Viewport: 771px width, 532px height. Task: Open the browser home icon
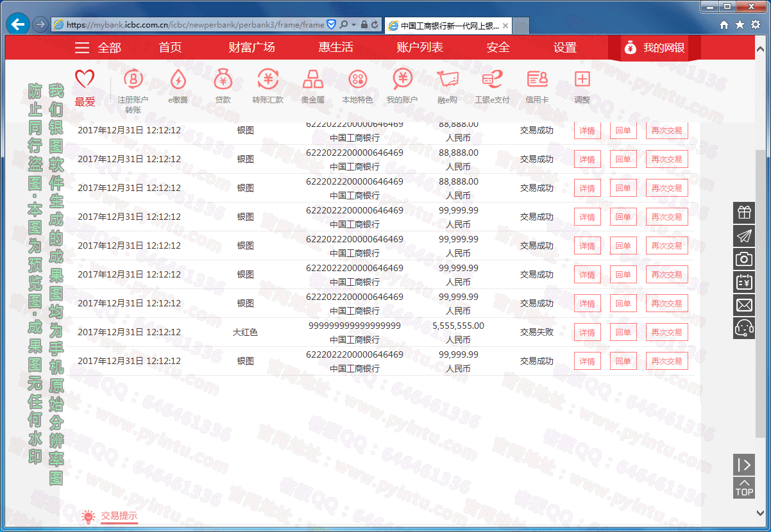724,24
